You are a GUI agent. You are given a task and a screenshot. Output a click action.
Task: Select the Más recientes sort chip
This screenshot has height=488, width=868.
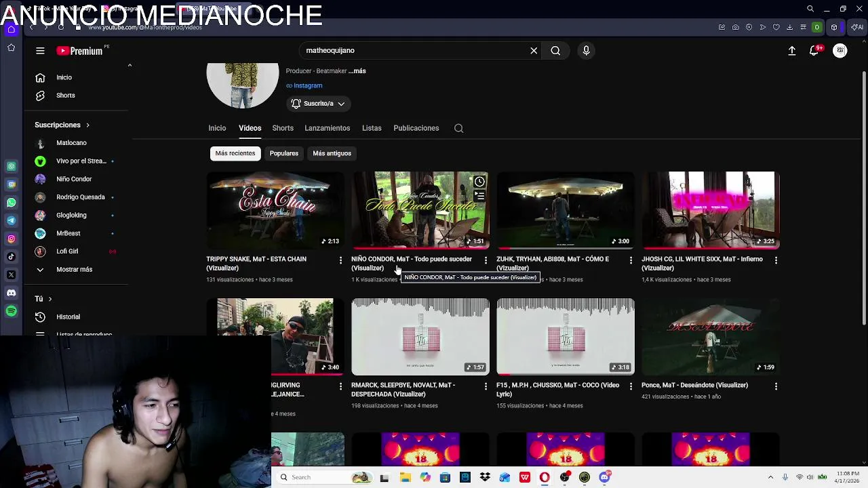point(235,153)
